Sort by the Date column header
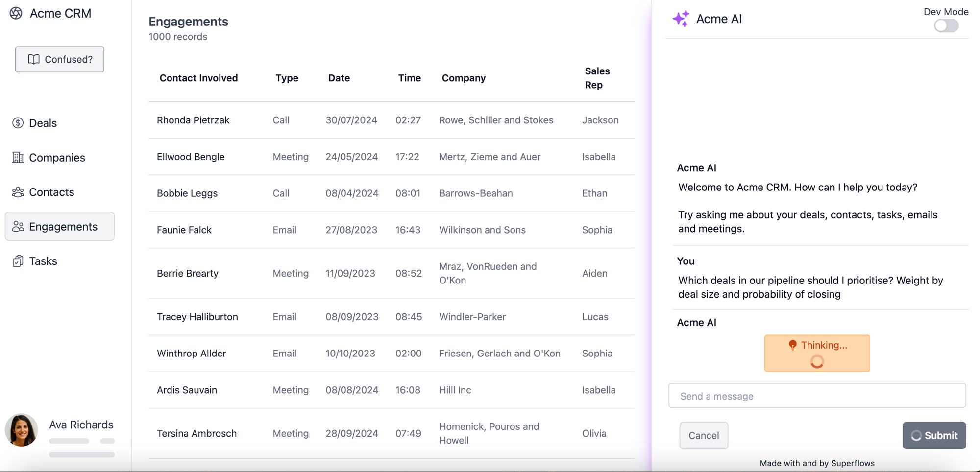Viewport: 980px width, 472px height. click(x=339, y=78)
